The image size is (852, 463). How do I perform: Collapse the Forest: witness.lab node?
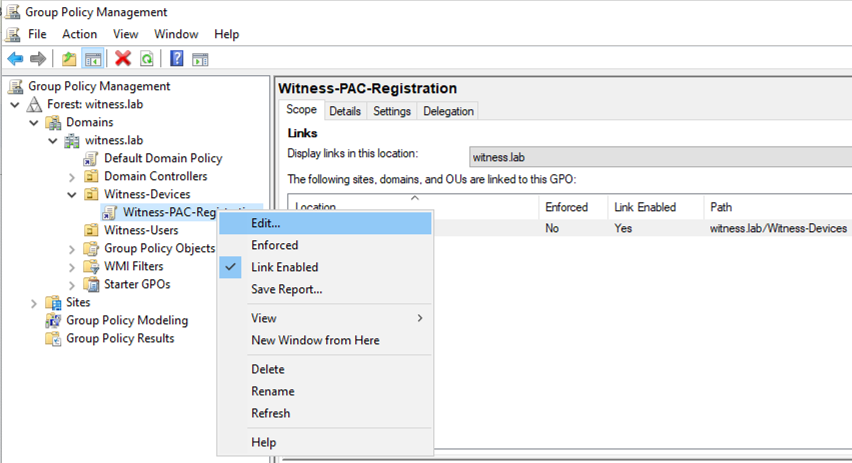[15, 104]
